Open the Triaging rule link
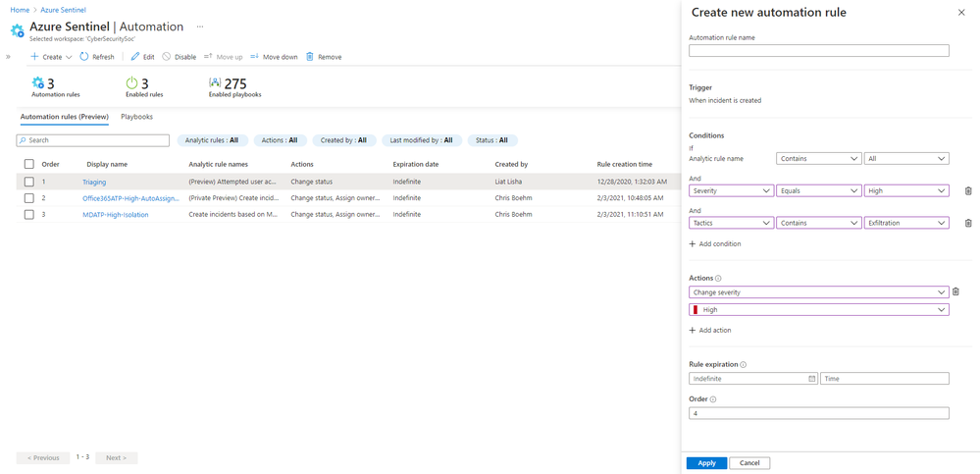The image size is (980, 474). [94, 182]
